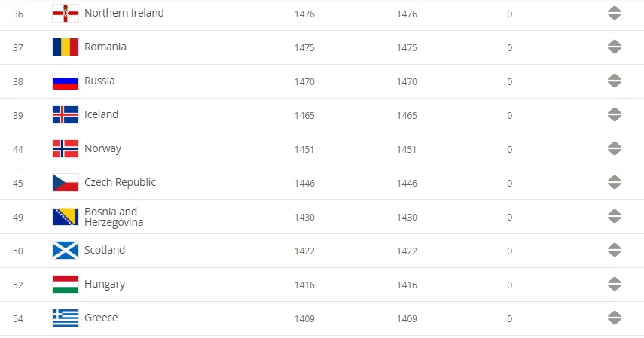Expand the Greece row details arrow

(615, 318)
